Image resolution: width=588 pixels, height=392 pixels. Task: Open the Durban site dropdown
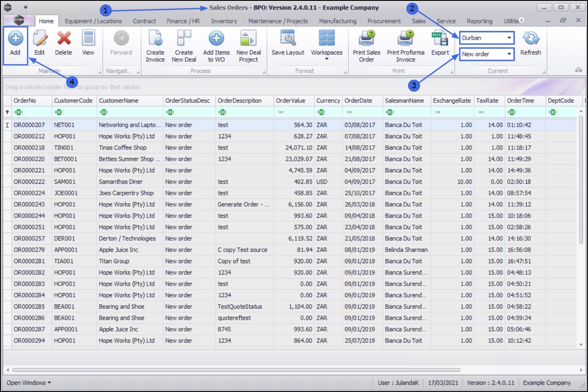click(509, 38)
